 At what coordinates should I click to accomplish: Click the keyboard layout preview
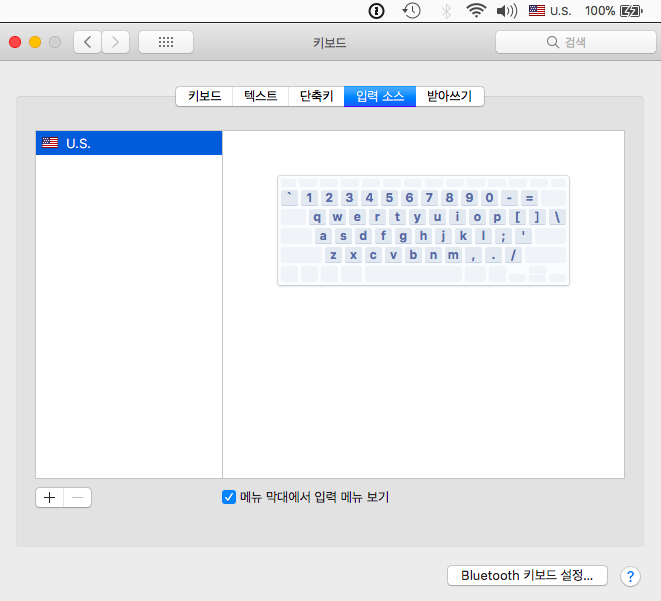[x=423, y=231]
